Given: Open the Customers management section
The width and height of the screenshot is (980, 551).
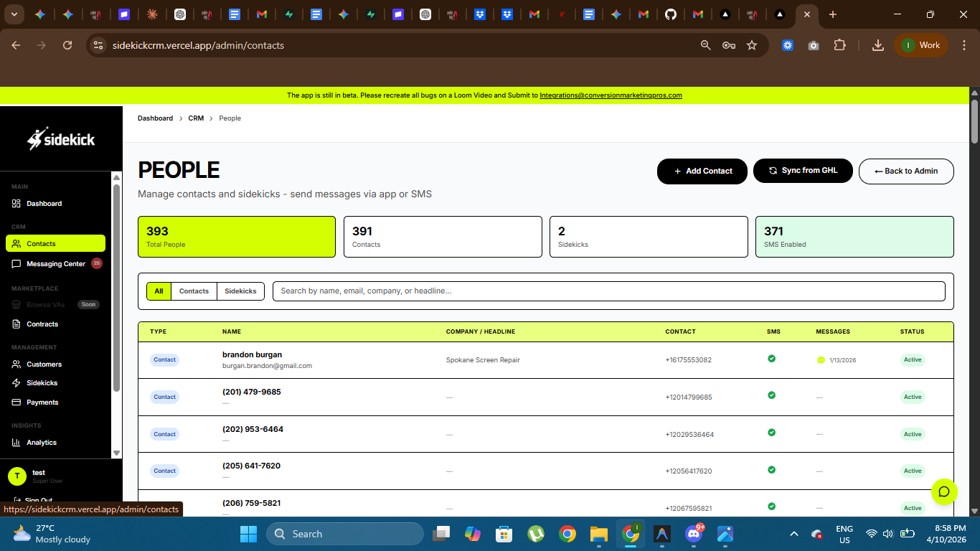Looking at the screenshot, I should click(x=44, y=364).
